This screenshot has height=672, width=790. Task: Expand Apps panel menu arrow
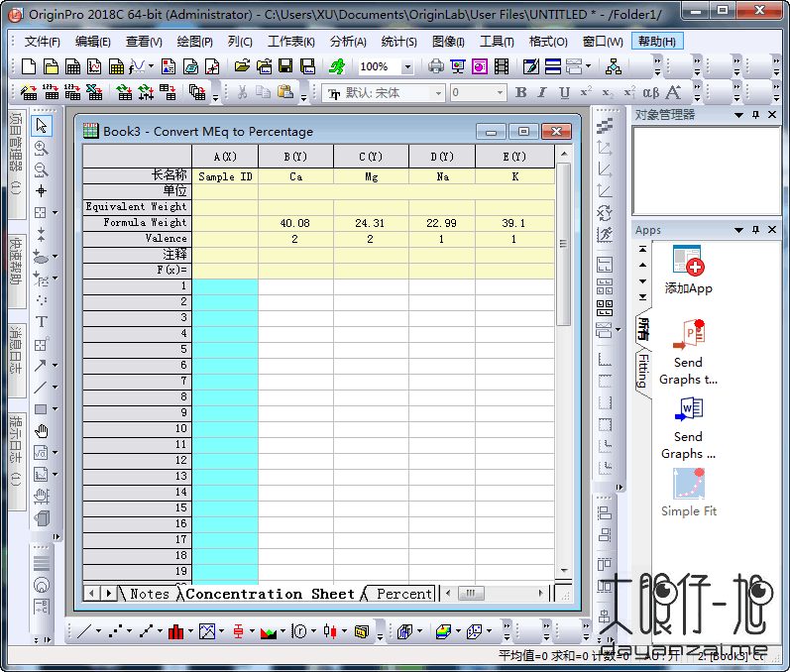pyautogui.click(x=738, y=230)
